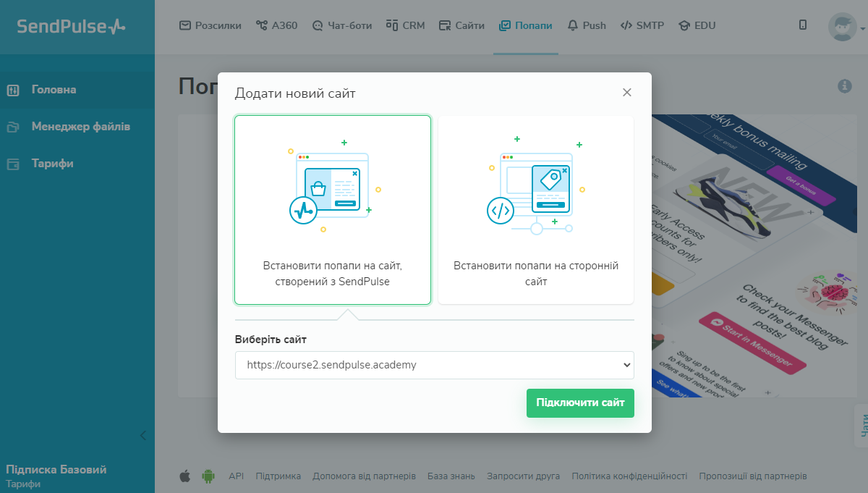Switch to the Сайти tab

click(x=461, y=25)
